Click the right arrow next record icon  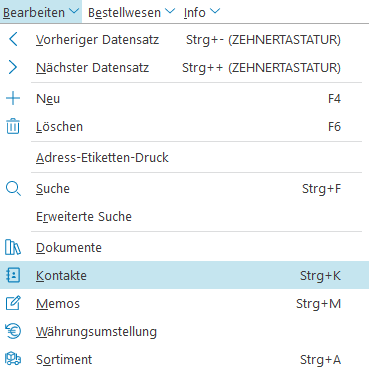(x=13, y=68)
